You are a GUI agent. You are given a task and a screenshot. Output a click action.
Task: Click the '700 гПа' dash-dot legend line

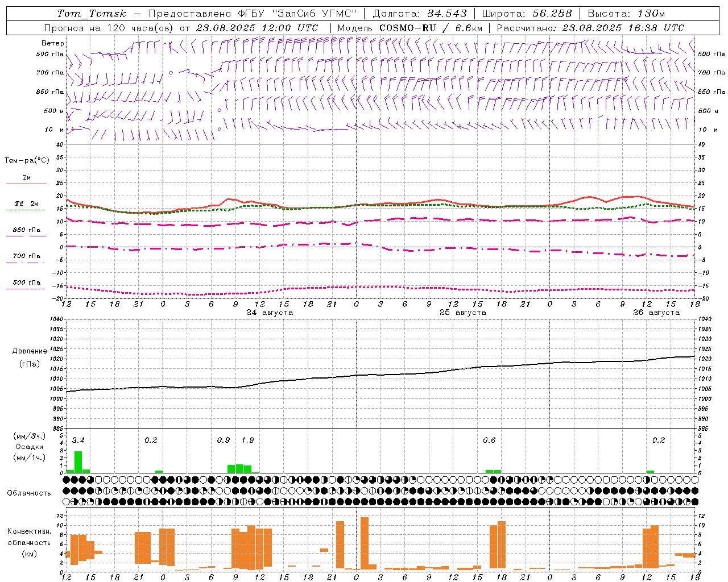(x=26, y=263)
